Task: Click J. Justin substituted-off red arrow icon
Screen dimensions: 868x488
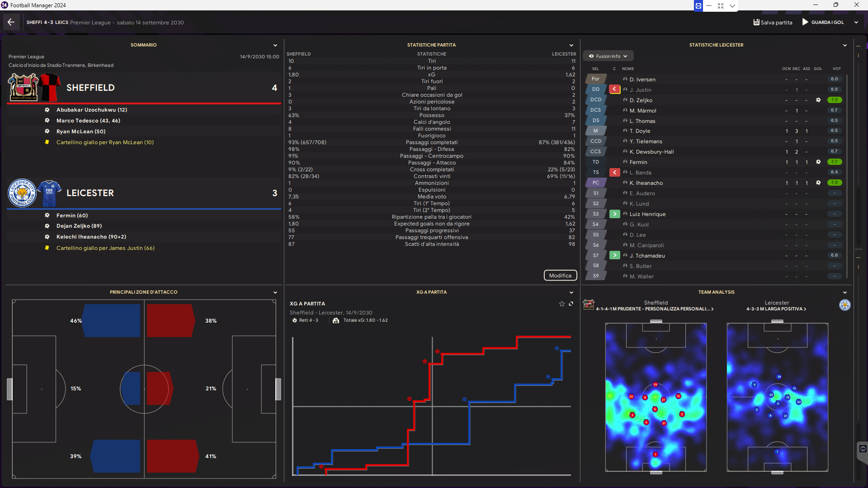Action: click(x=614, y=89)
